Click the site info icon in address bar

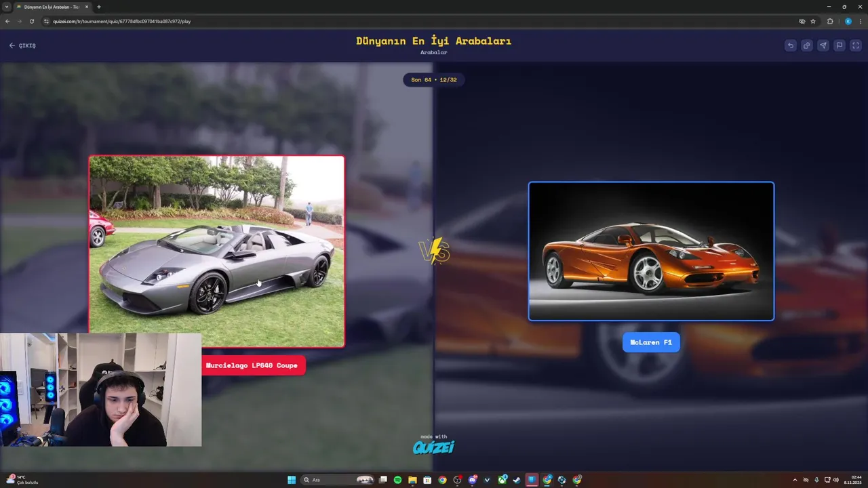[x=47, y=21]
